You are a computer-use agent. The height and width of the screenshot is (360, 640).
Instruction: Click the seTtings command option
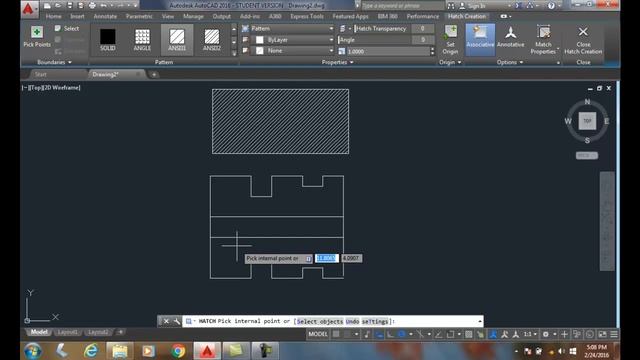coord(375,321)
